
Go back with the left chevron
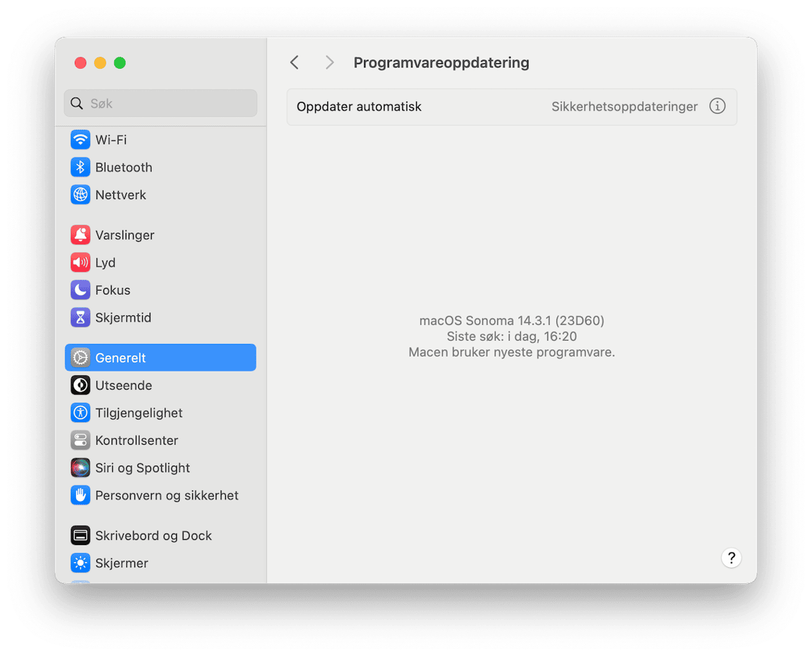[x=294, y=63]
